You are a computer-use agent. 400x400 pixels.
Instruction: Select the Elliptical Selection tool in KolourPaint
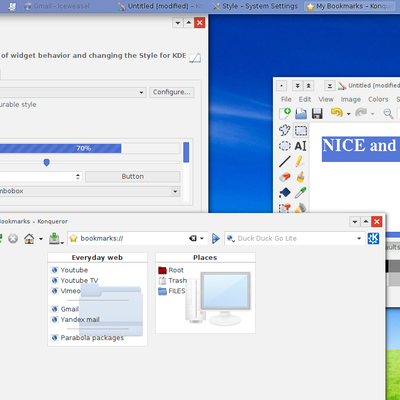pyautogui.click(x=285, y=146)
